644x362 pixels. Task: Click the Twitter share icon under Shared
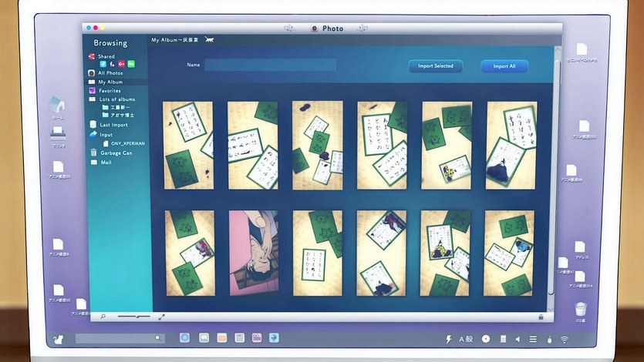[103, 64]
